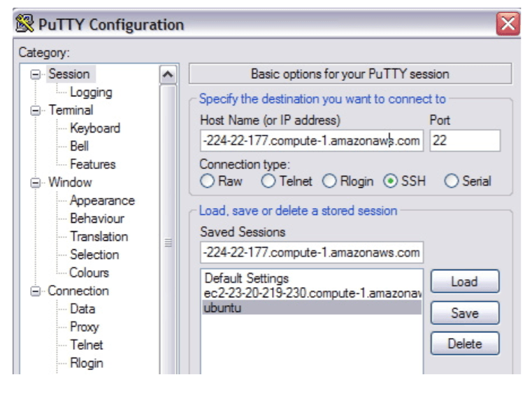Close the PuTTY Configuration window
Viewport: 532px width, 405px height.
pyautogui.click(x=508, y=24)
